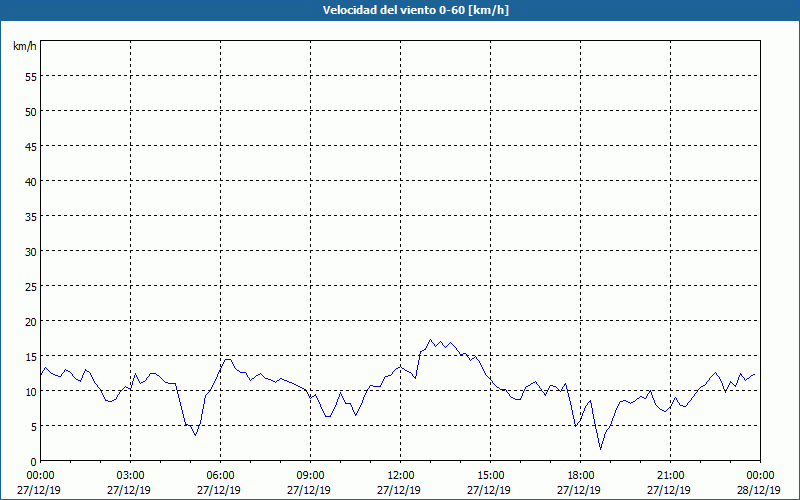Click the 03:00 time label on the x-axis
800x500 pixels.
point(131,475)
